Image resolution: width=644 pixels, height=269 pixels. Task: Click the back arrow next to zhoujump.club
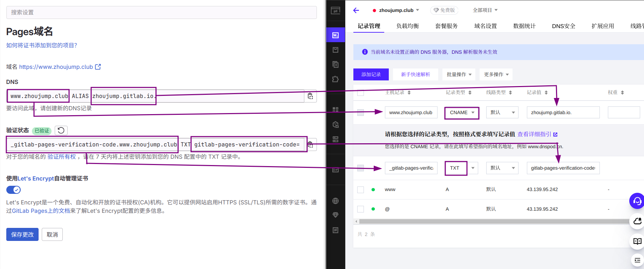coord(356,10)
